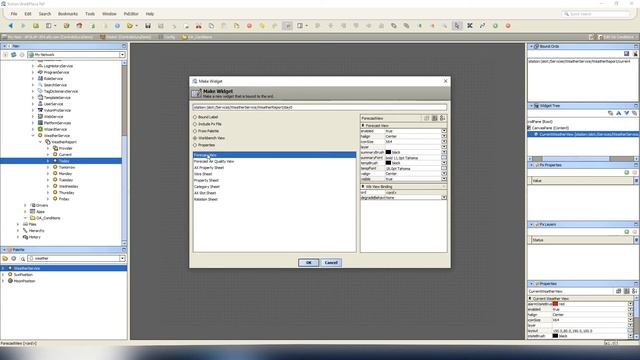Open the Tools menu
Viewport: 640px width, 360px height.
(x=90, y=14)
